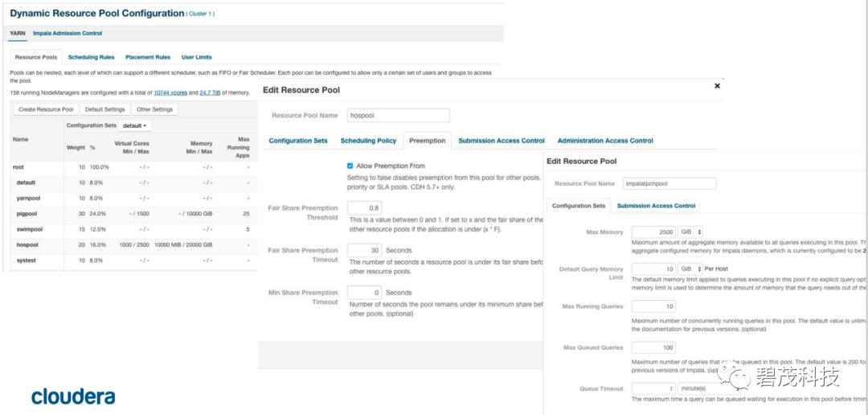The height and width of the screenshot is (415, 868).
Task: Select the pigpool row
Action: [x=133, y=213]
